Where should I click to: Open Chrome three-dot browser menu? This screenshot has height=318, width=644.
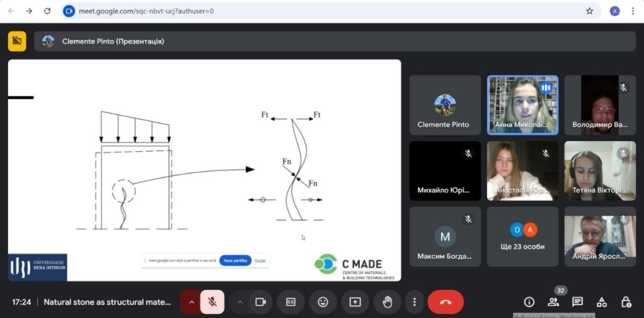click(633, 11)
